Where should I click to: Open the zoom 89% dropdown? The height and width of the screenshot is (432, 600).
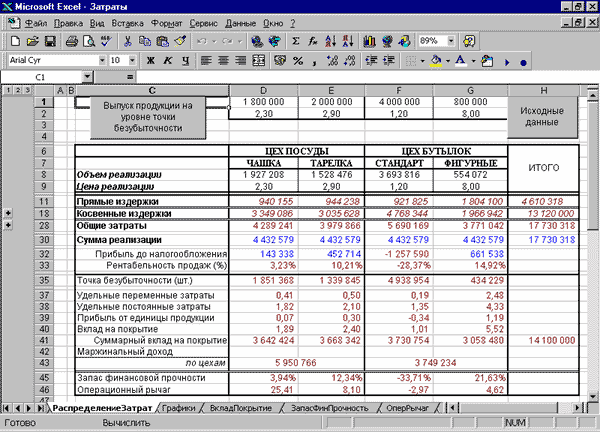pos(451,41)
